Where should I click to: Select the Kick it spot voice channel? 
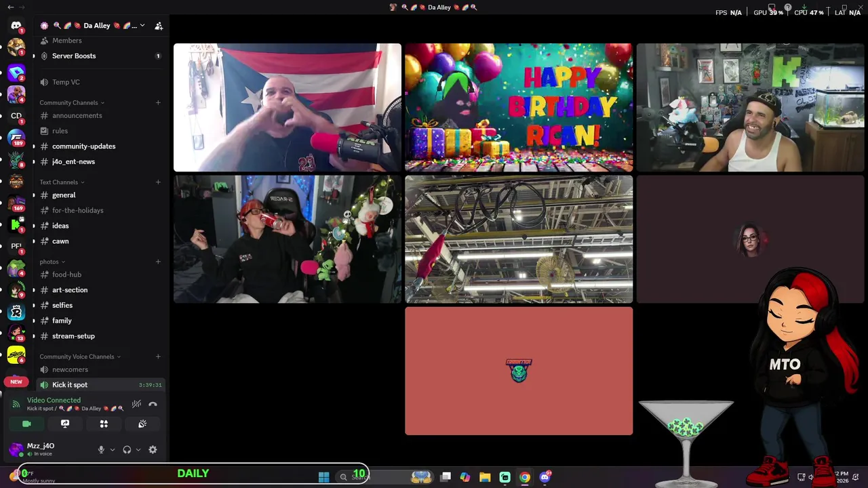pos(100,385)
